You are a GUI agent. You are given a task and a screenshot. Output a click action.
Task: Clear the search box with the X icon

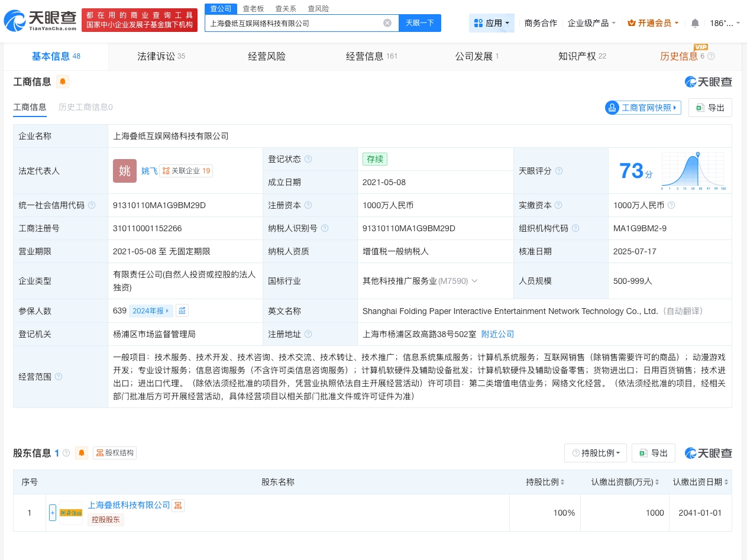point(387,23)
